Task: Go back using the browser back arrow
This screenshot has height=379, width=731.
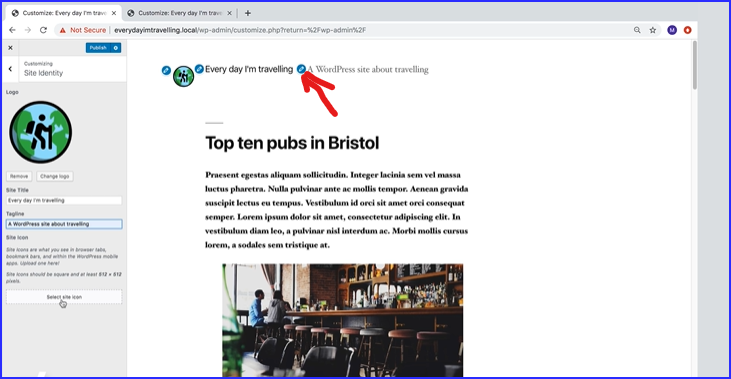Action: (12, 30)
